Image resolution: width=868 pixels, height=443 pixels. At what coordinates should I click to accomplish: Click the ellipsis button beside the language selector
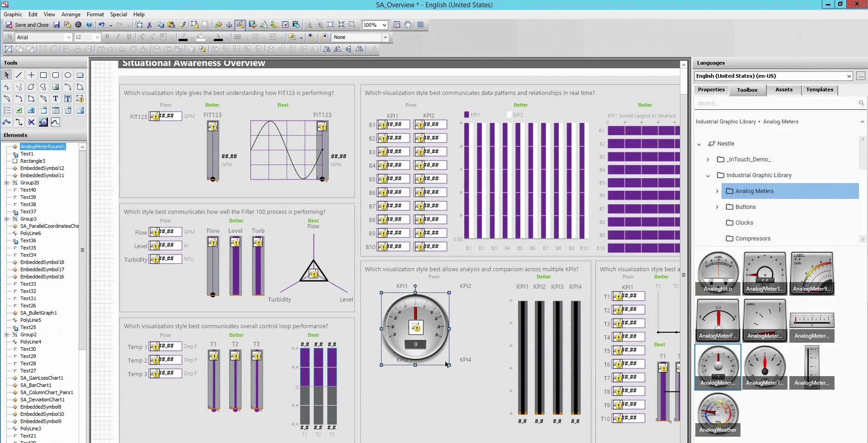click(861, 76)
